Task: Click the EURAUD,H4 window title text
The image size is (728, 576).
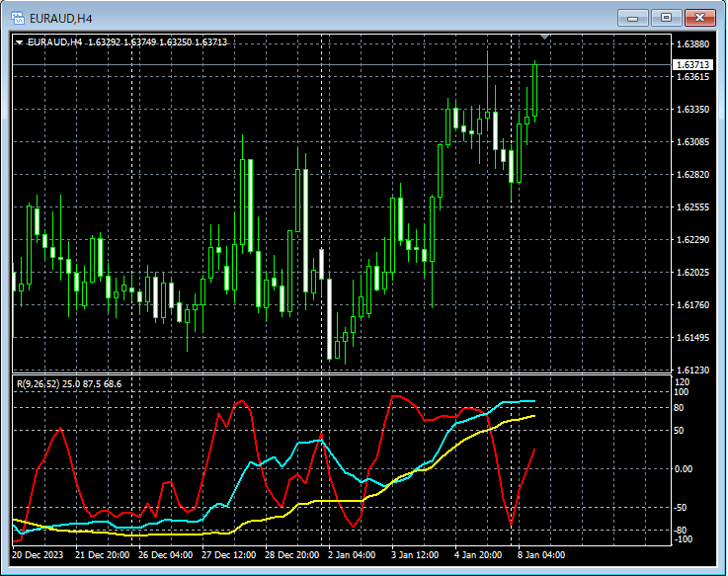Action: click(61, 19)
